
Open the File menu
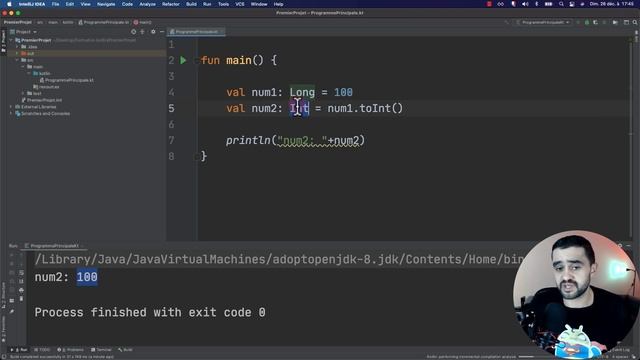pyautogui.click(x=56, y=4)
